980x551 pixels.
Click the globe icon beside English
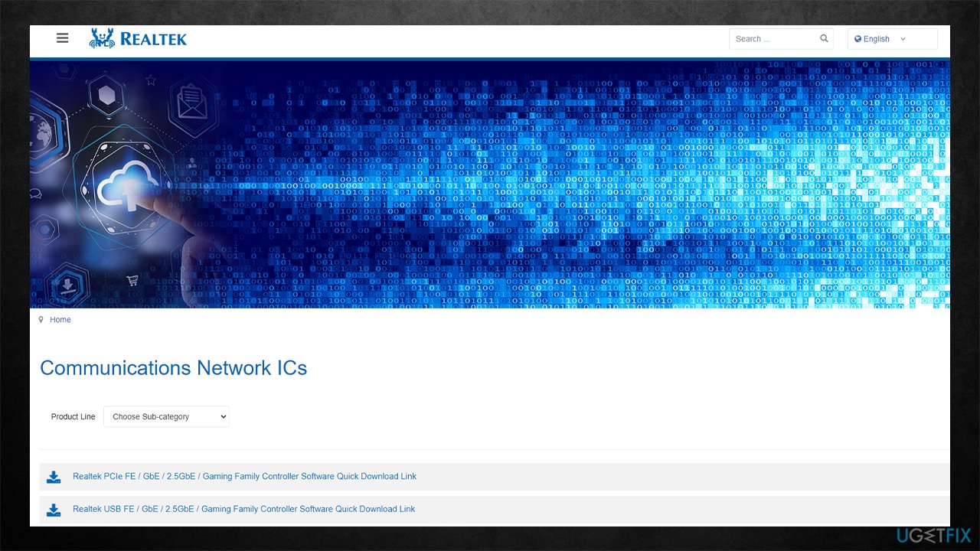coord(859,39)
